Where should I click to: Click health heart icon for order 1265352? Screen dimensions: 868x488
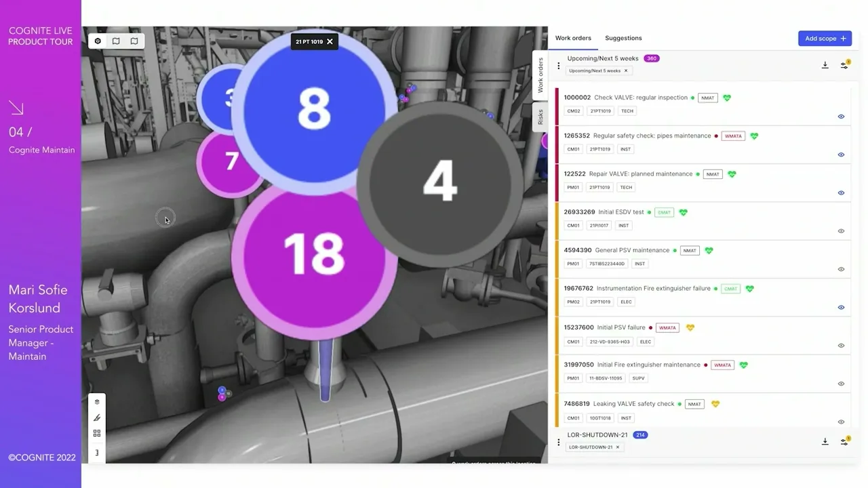pos(754,136)
